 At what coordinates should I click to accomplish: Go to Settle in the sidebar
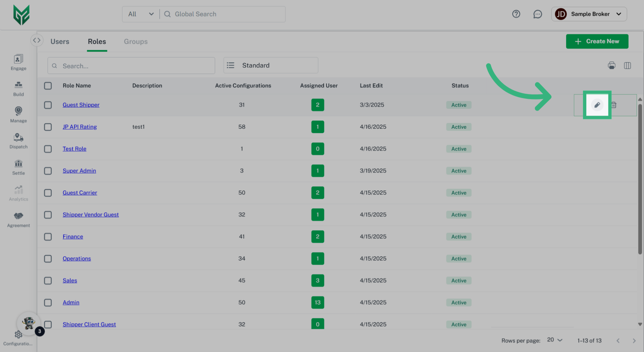[x=18, y=167]
